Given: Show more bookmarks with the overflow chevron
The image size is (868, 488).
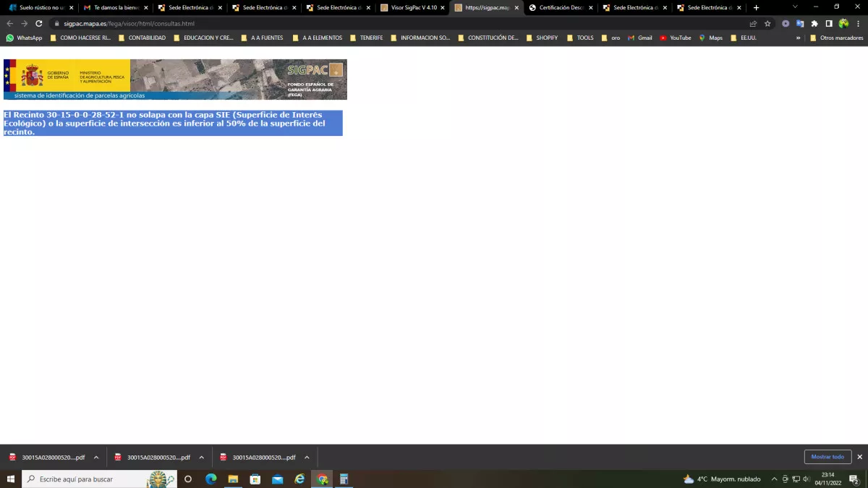Looking at the screenshot, I should (x=799, y=38).
